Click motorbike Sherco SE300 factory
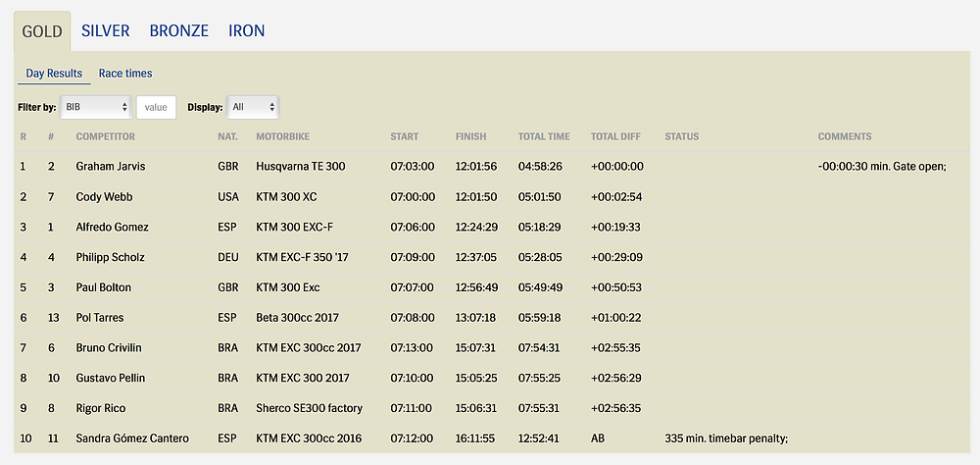The image size is (980, 465). (310, 408)
